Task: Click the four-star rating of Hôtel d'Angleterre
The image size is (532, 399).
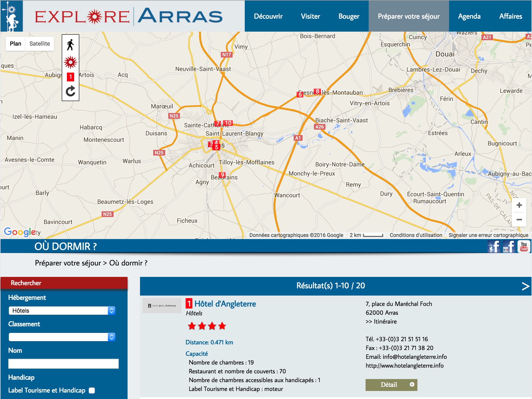Action: (207, 326)
